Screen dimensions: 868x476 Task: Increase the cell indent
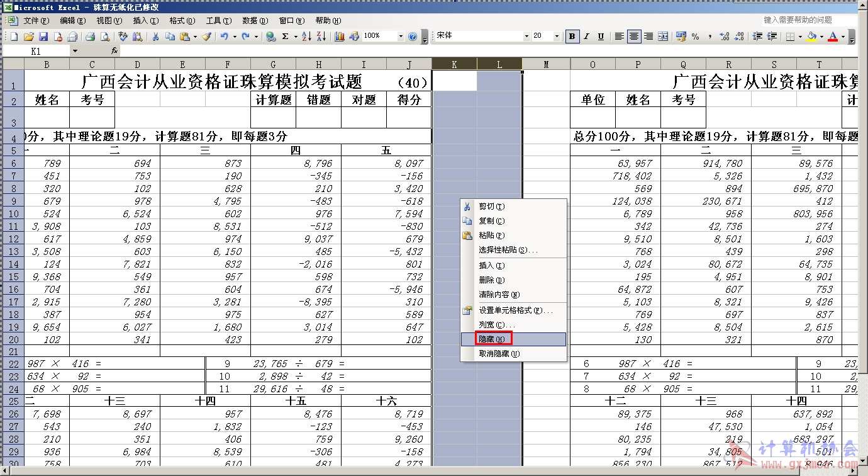pyautogui.click(x=772, y=37)
